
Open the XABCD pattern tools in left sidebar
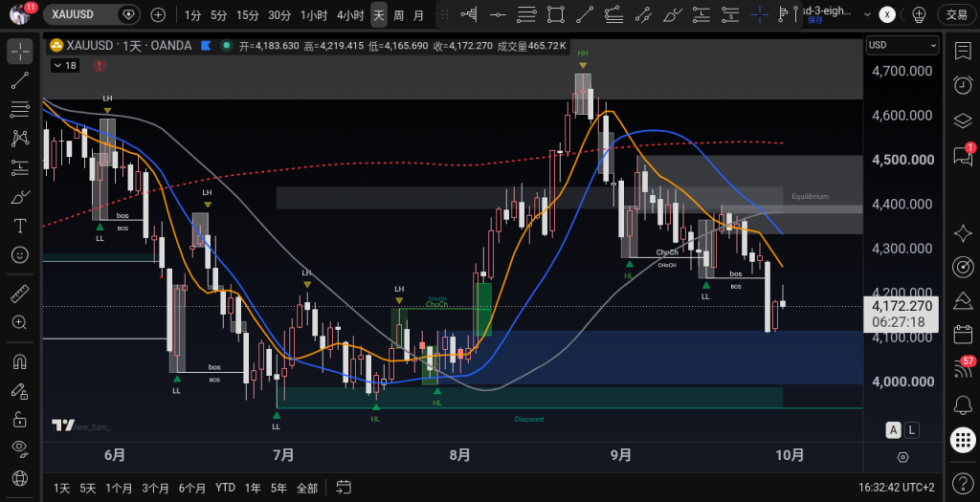pos(20,138)
